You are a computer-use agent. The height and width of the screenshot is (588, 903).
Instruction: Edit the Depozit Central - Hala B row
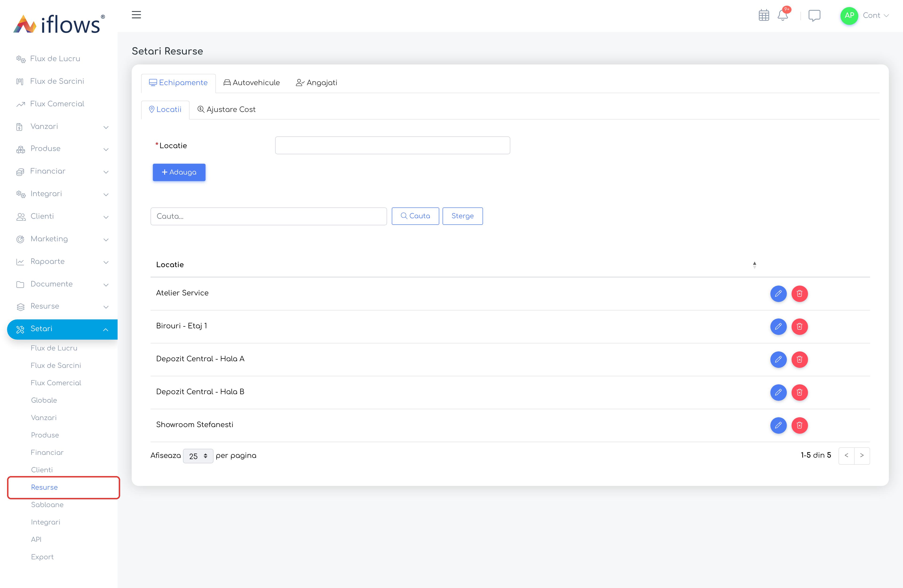[x=778, y=392]
